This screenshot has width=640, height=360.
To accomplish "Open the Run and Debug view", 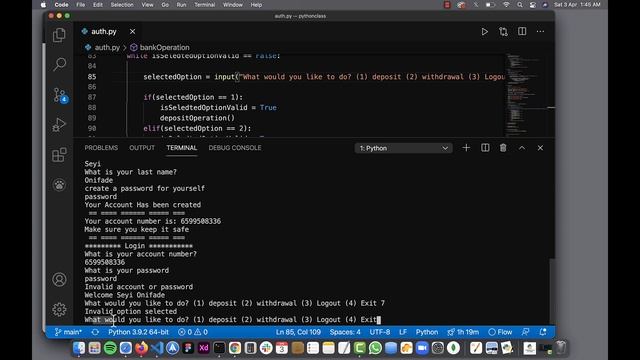I will click(x=59, y=124).
